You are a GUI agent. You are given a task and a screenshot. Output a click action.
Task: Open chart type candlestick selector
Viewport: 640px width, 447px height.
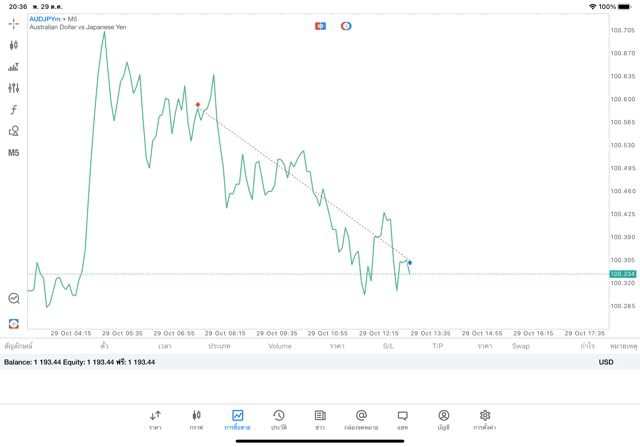(13, 45)
